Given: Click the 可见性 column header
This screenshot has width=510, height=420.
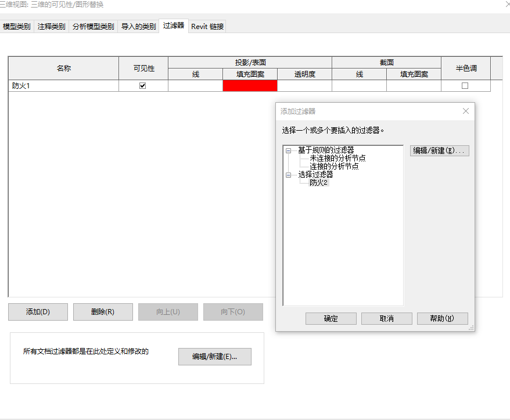Looking at the screenshot, I should (x=143, y=69).
